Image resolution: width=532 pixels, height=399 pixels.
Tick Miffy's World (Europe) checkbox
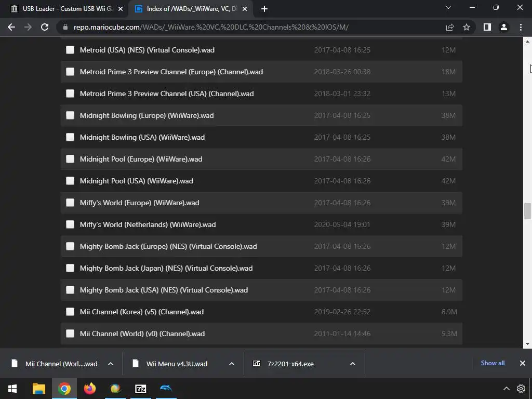click(70, 203)
